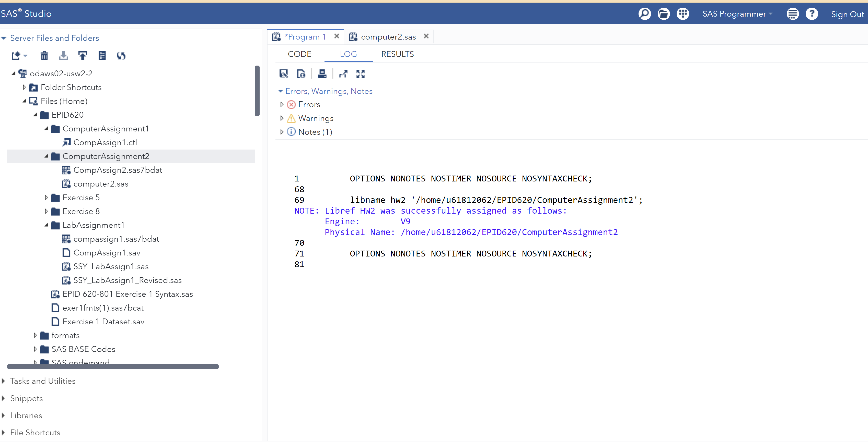This screenshot has height=442, width=868.
Task: Click the file tree horizontal scrollbar
Action: [113, 366]
